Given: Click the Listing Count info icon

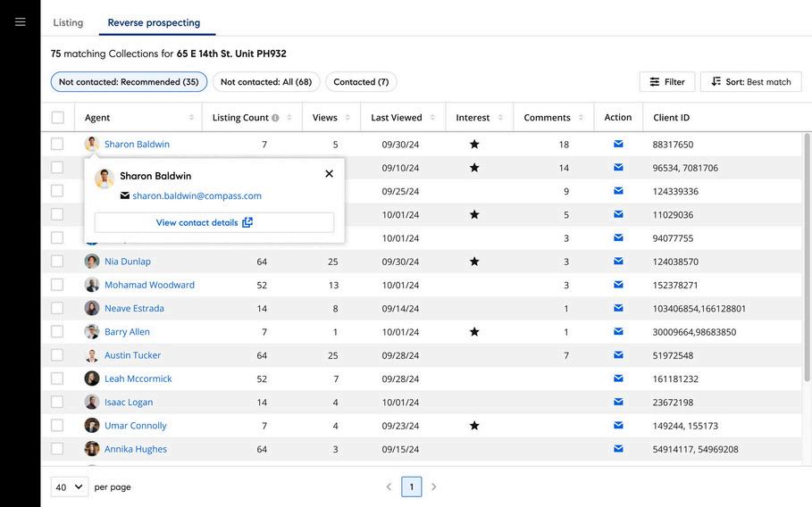Looking at the screenshot, I should pos(275,118).
